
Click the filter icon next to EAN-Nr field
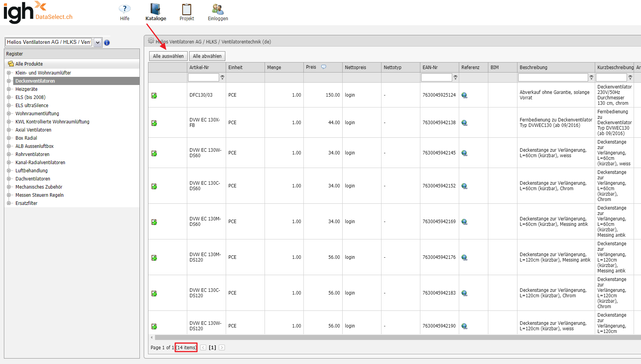point(456,78)
